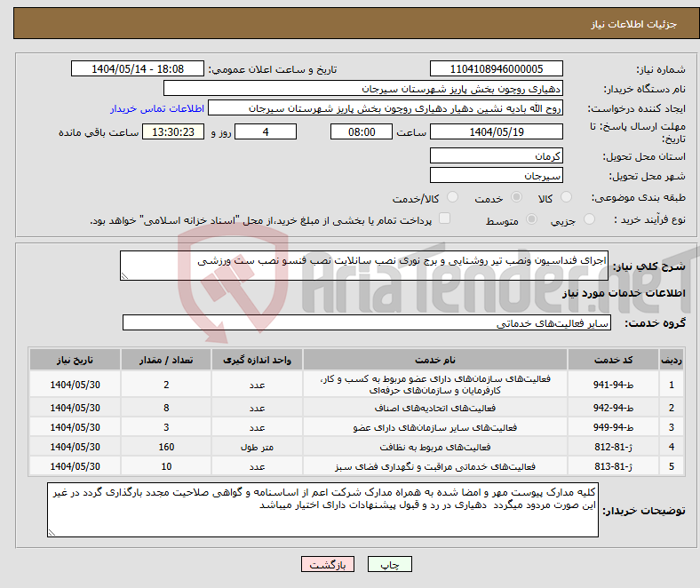Click the quantity cell showing 8

166,408
